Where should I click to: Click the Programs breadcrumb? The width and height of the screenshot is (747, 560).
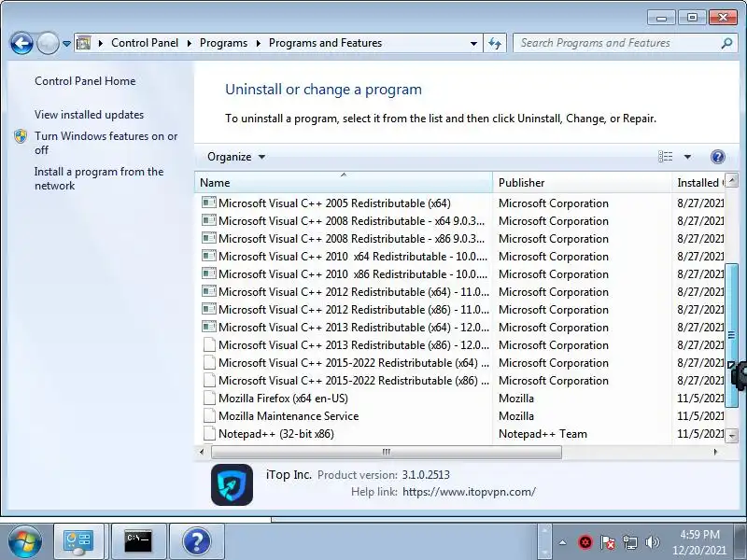tap(223, 43)
